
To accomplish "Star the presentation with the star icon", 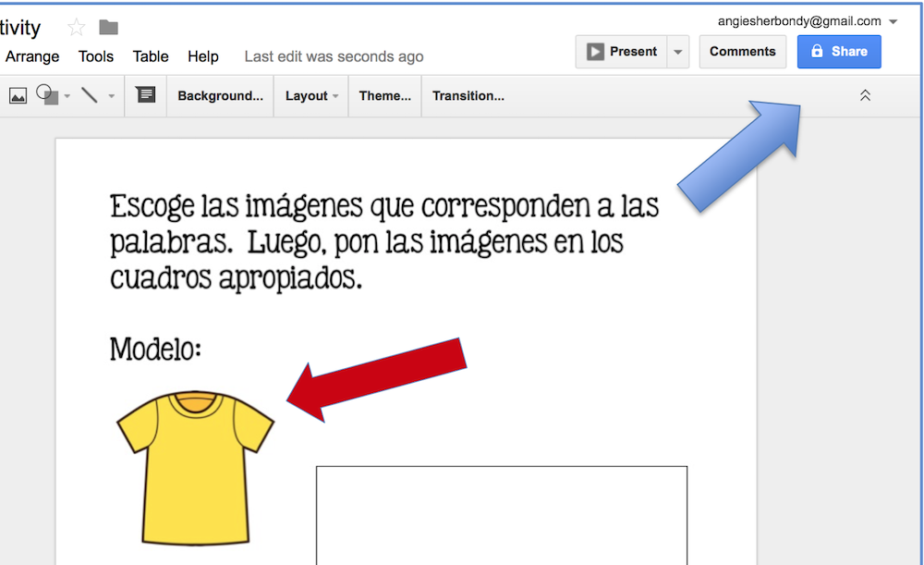I will [x=76, y=27].
